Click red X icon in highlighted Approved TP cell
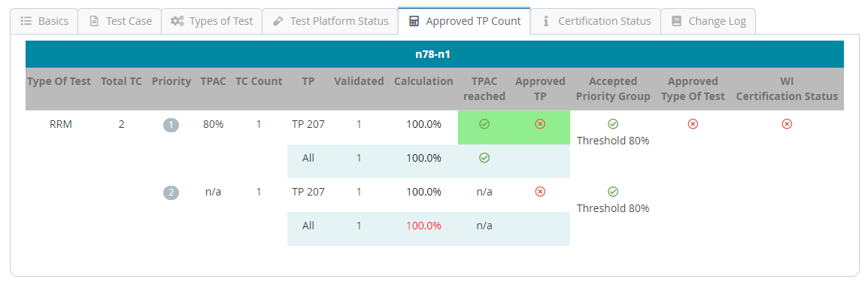 tap(540, 125)
